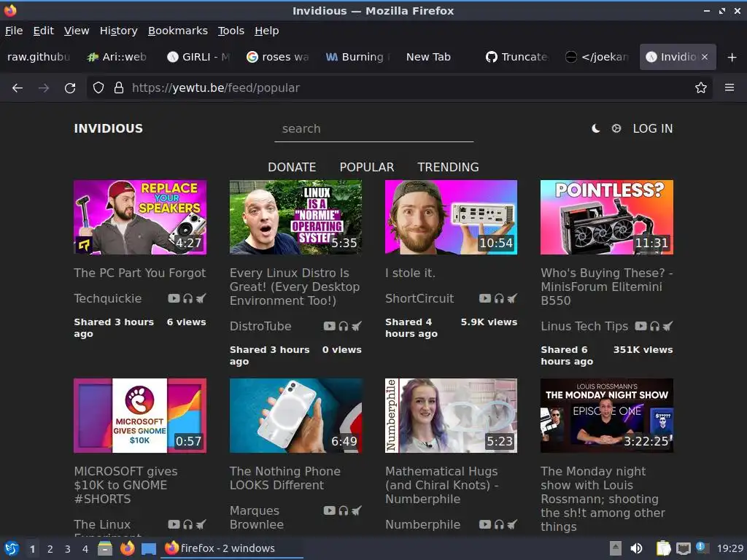The image size is (747, 560).
Task: Open Techquickie channel link
Action: [x=108, y=298]
